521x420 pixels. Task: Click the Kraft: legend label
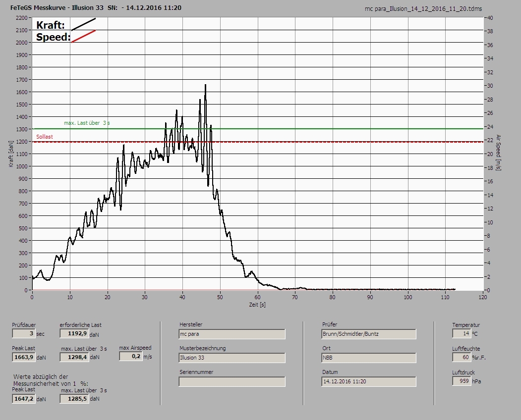pos(51,25)
